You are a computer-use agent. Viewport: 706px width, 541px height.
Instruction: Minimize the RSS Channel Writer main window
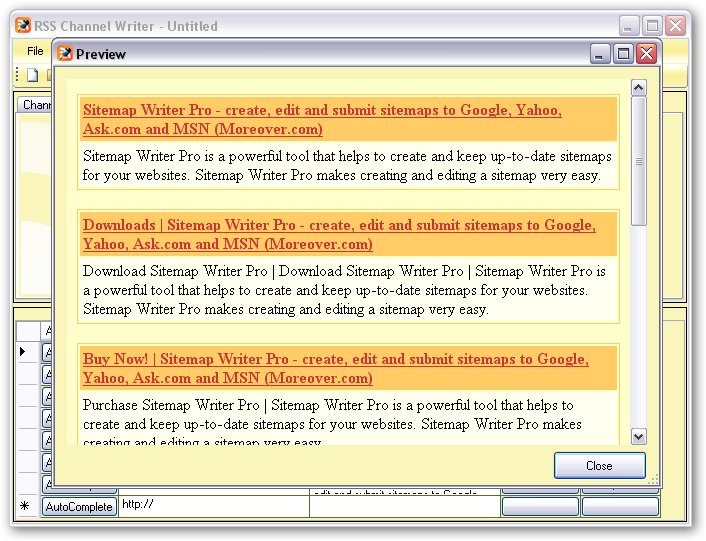[629, 25]
